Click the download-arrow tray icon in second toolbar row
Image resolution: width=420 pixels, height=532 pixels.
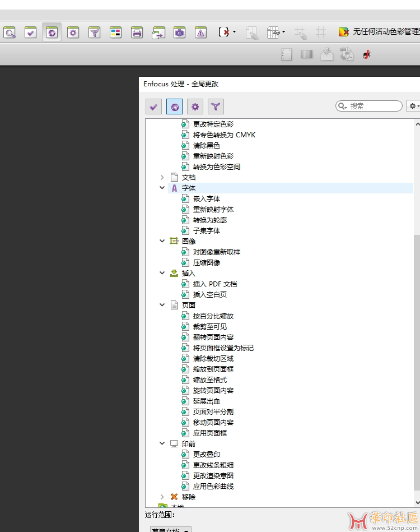point(327,54)
